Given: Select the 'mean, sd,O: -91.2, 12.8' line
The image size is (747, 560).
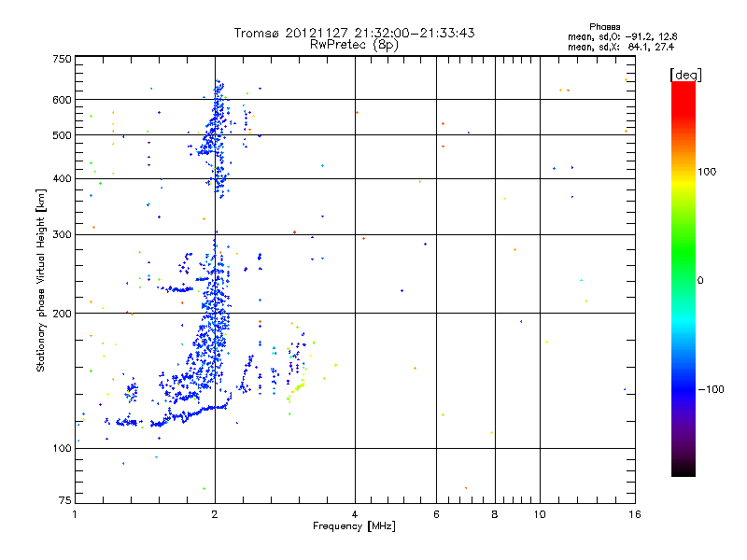Looking at the screenshot, I should coord(622,36).
